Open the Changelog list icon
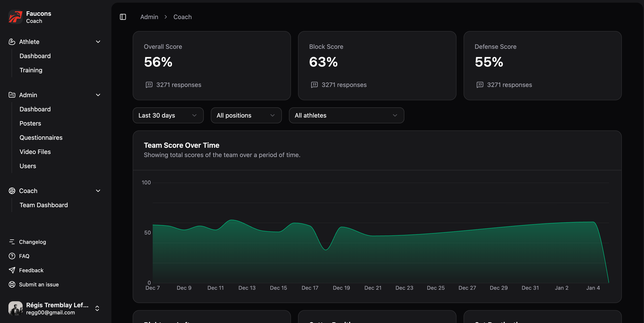 (x=12, y=242)
